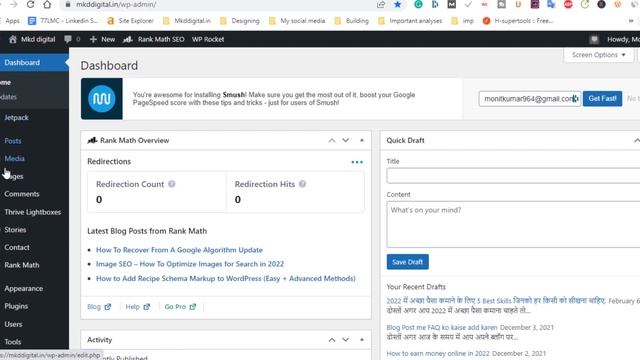Click Redirection Hits help icon

(x=302, y=184)
